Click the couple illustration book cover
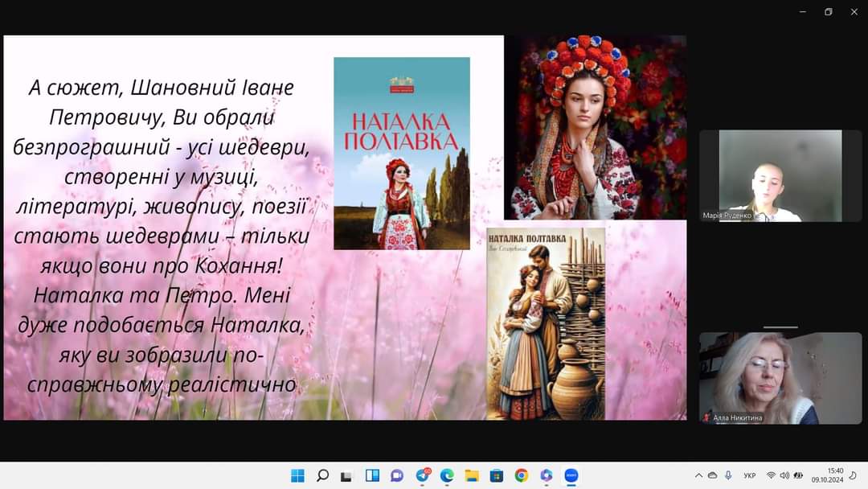This screenshot has height=489, width=868. pyautogui.click(x=545, y=324)
